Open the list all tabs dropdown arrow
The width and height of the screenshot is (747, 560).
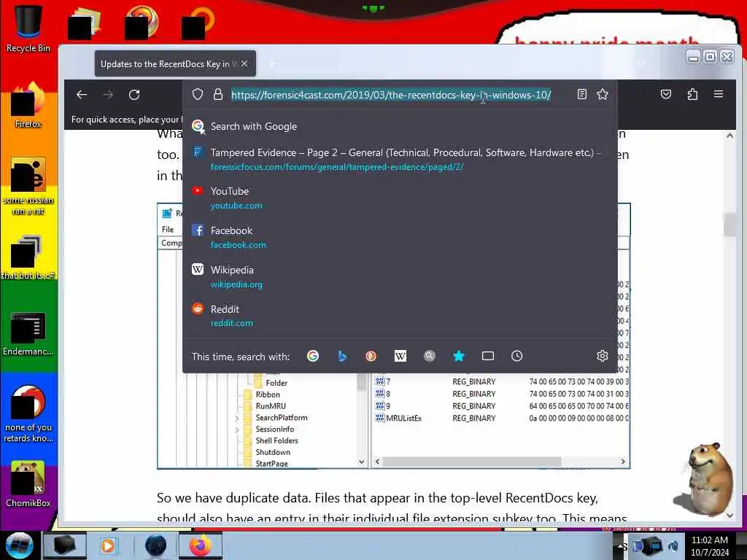[642, 63]
